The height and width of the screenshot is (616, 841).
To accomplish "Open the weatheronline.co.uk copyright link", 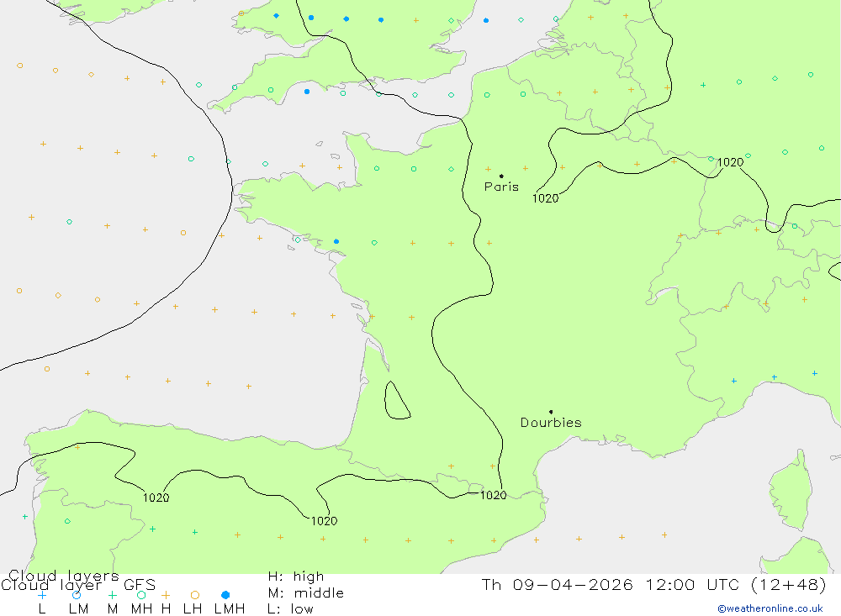I will tap(770, 608).
